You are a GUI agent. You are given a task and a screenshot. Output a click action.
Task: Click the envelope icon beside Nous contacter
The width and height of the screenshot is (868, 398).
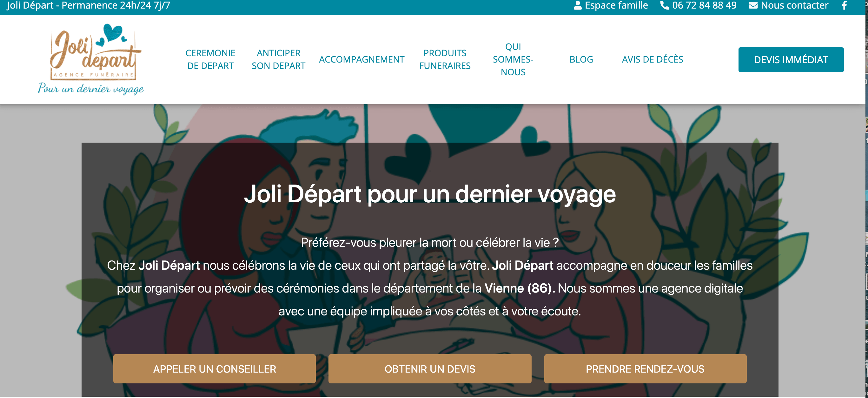point(753,5)
